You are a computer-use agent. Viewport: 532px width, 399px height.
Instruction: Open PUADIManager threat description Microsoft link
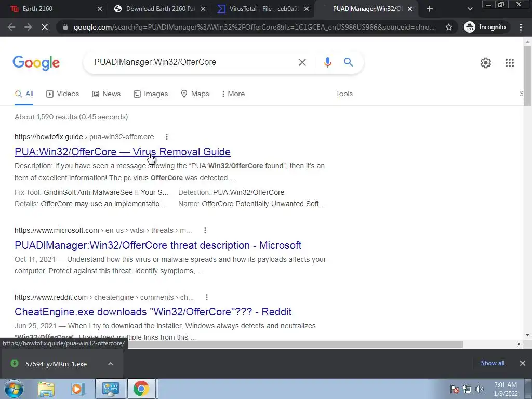click(x=158, y=245)
